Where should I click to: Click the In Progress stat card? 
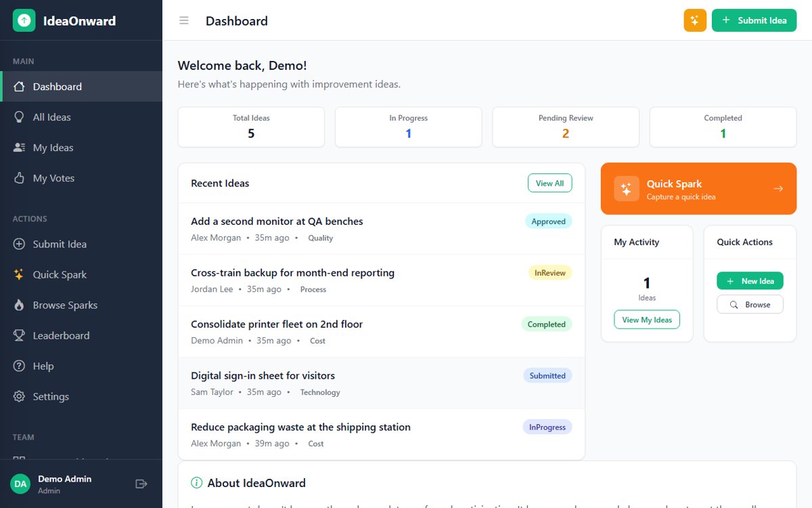tap(409, 127)
